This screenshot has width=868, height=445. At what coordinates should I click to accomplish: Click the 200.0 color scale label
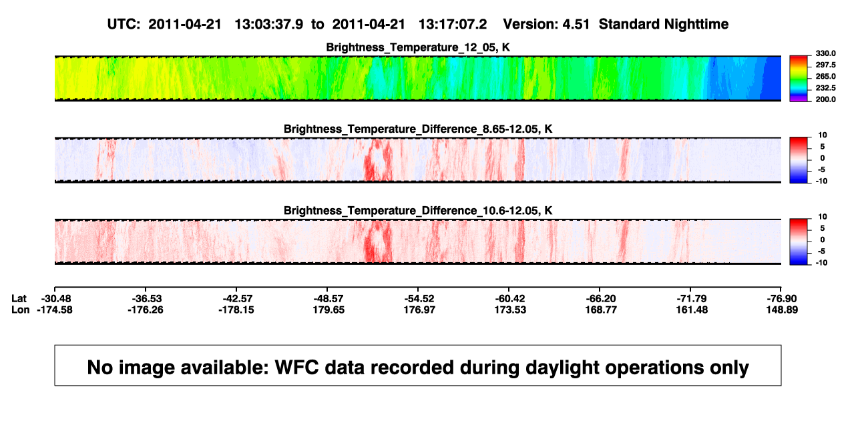pyautogui.click(x=825, y=99)
